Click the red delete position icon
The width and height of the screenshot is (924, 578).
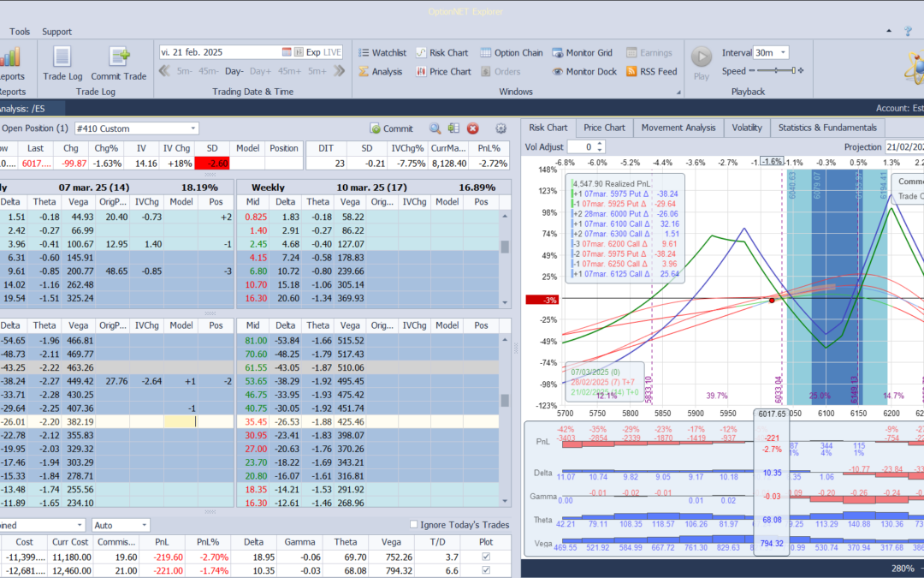[472, 128]
